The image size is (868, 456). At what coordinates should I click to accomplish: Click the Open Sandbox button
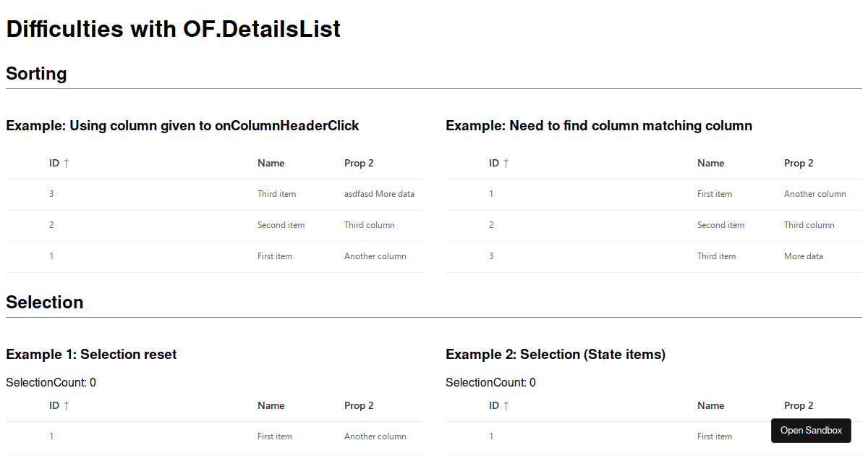pyautogui.click(x=811, y=430)
